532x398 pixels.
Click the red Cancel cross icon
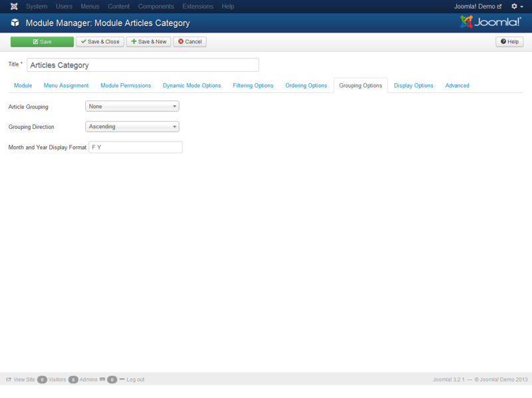tap(181, 41)
